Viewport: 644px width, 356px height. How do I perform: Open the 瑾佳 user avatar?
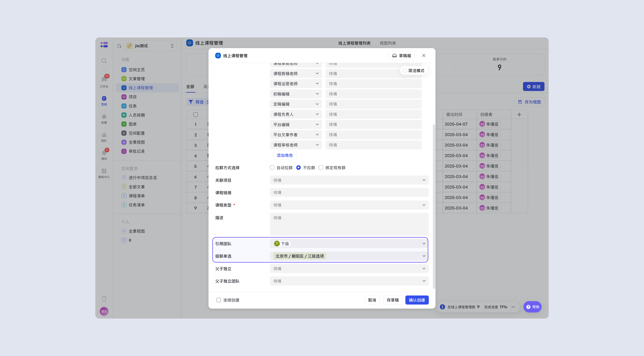point(104,311)
